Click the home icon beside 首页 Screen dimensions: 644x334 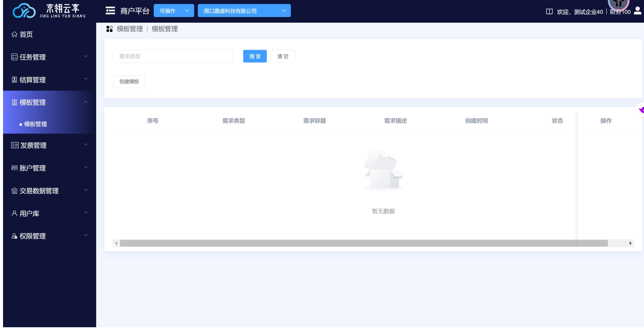click(14, 34)
